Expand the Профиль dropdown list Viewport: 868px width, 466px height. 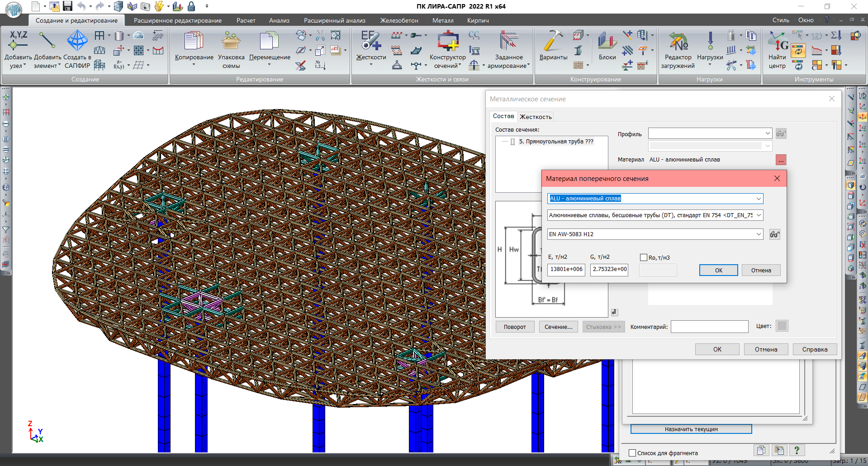click(768, 133)
